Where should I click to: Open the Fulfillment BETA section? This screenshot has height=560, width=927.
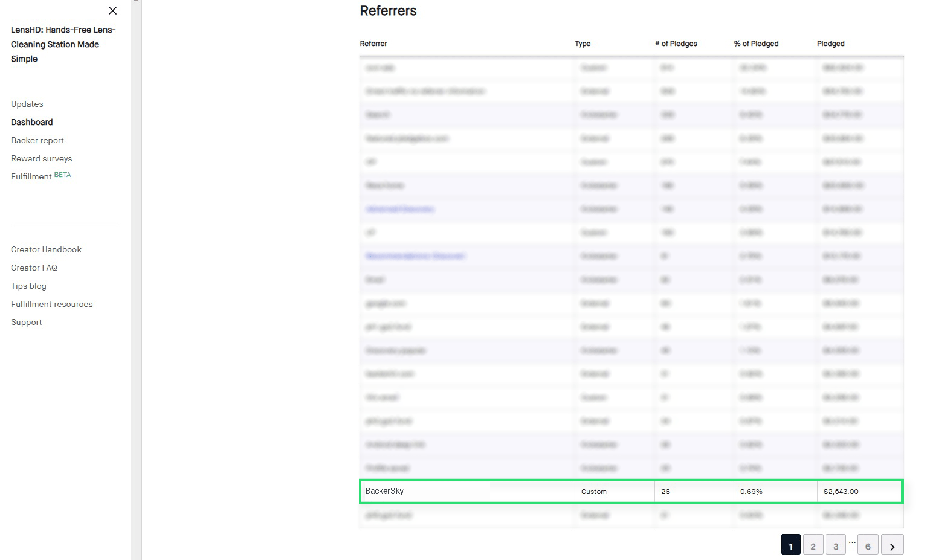(41, 176)
